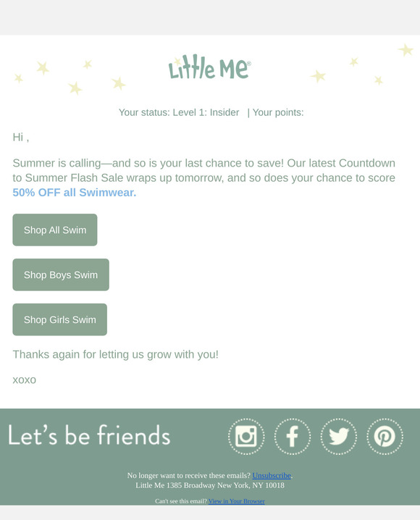
Task: Click the Summer is calling paragraph
Action: click(204, 177)
